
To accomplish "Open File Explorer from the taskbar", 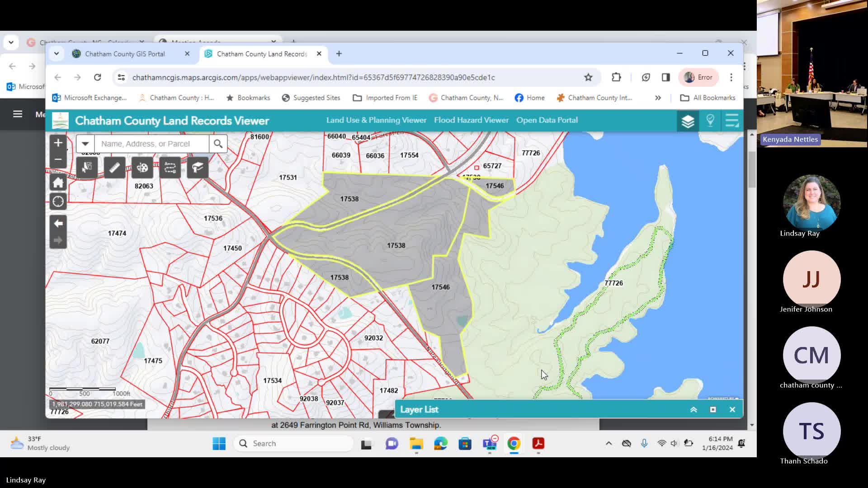I will tap(416, 444).
